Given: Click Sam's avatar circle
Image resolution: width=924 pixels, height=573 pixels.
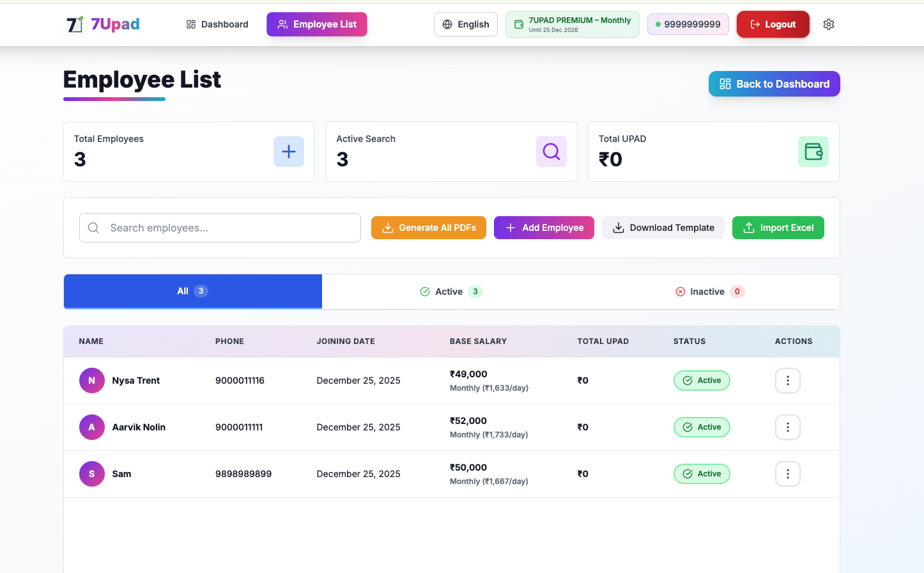Looking at the screenshot, I should point(91,474).
